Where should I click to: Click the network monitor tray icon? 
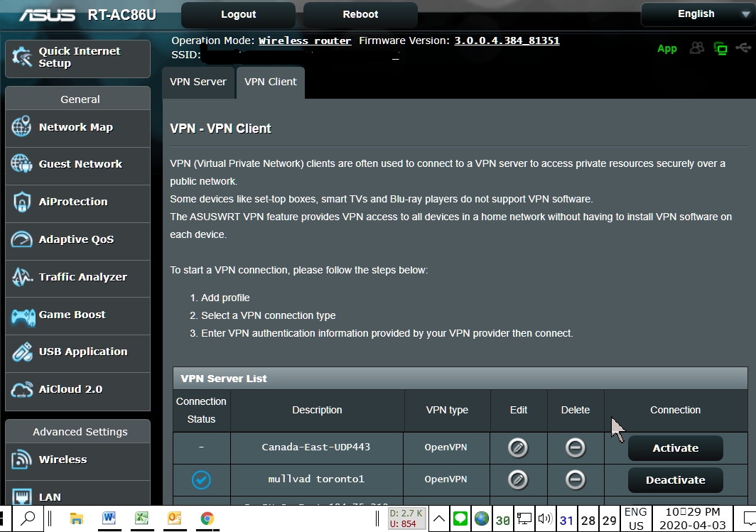click(524, 519)
